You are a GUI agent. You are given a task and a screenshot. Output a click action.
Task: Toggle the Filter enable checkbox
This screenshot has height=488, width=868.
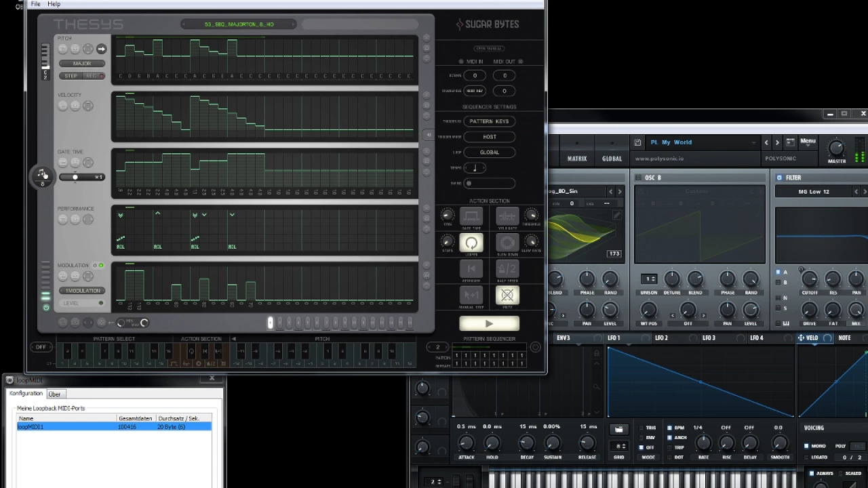click(x=779, y=178)
